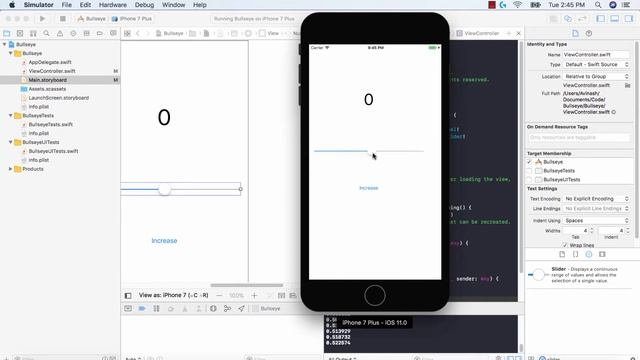Collapse the yellow Bullseye group folder

(11, 53)
